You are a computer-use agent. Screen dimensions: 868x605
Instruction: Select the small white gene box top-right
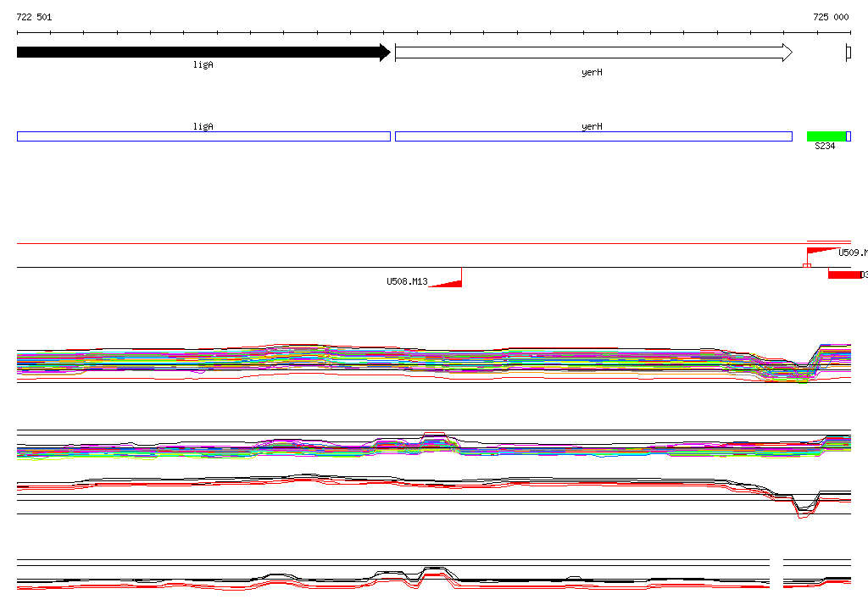point(848,53)
